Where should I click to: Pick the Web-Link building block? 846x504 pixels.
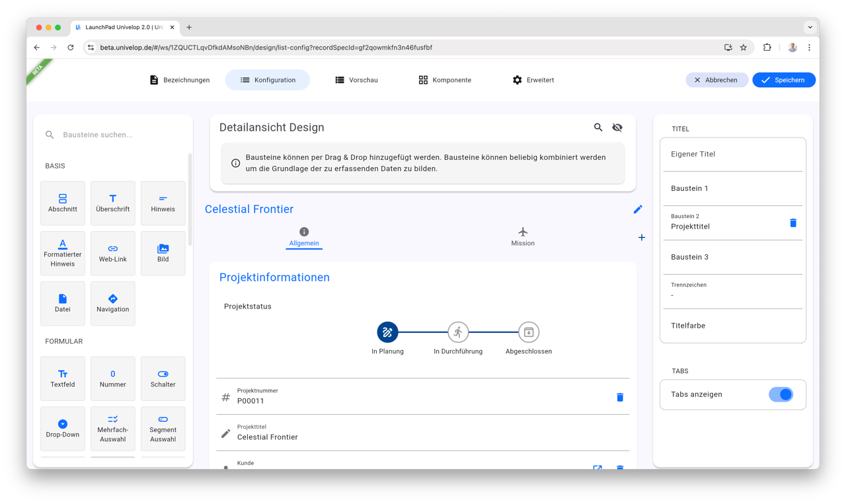click(113, 254)
